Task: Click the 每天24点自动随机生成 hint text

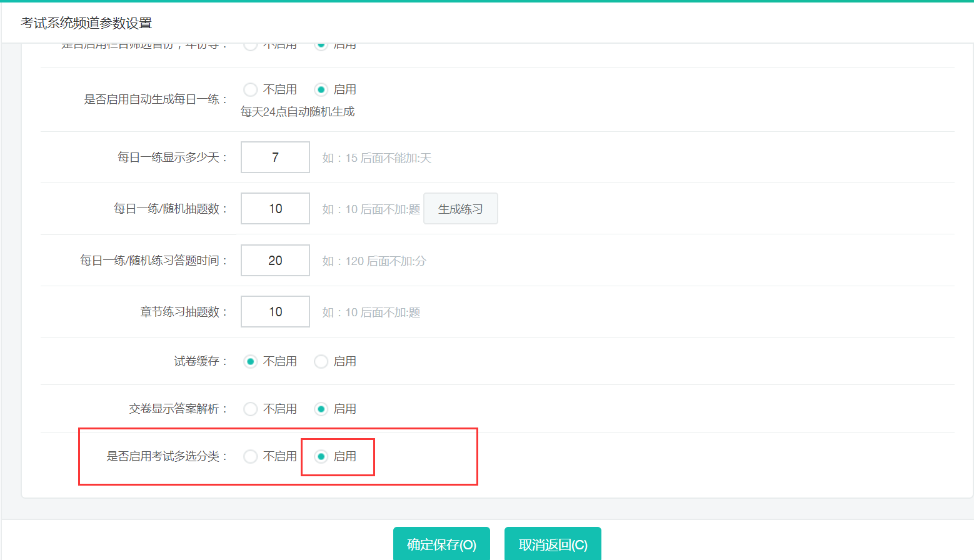Action: [298, 112]
